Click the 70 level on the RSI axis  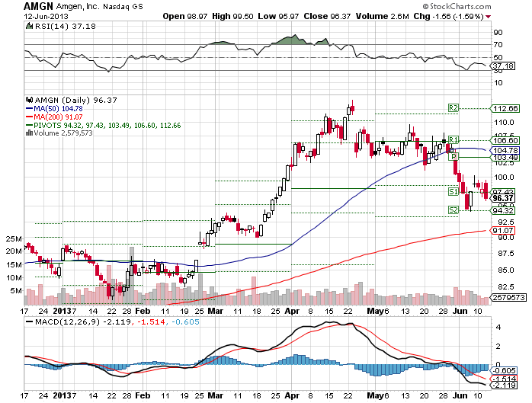498,45
